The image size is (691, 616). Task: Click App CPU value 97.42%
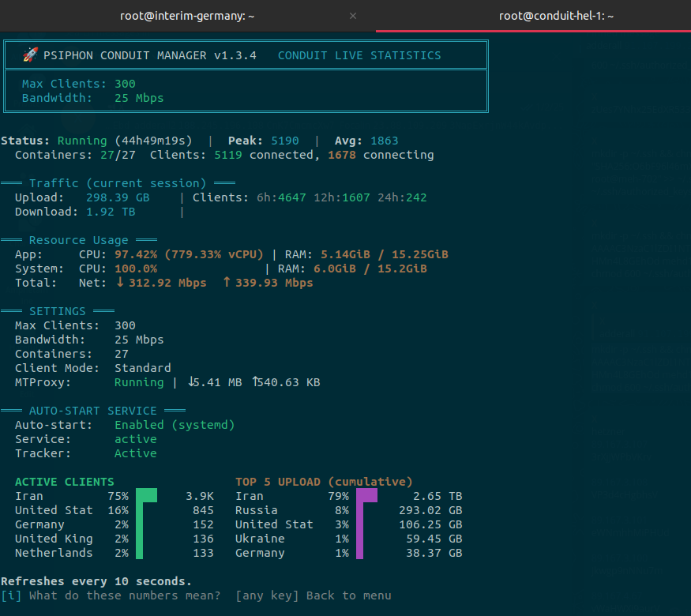pos(136,254)
